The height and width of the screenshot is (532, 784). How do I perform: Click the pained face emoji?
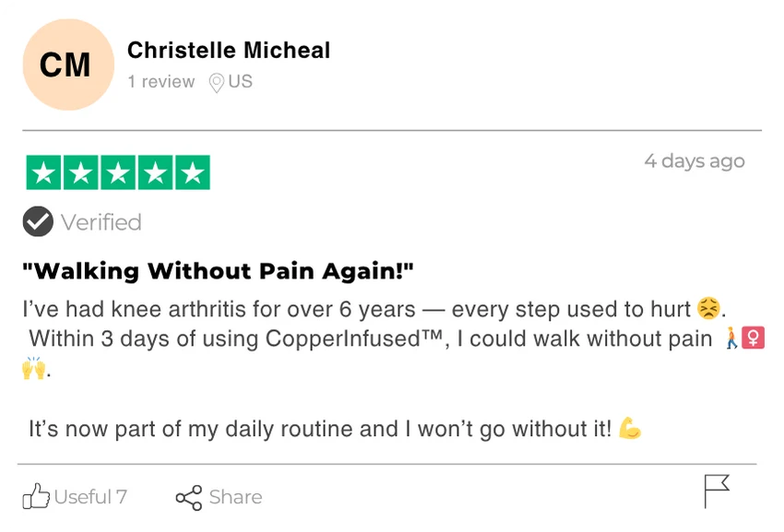click(708, 309)
